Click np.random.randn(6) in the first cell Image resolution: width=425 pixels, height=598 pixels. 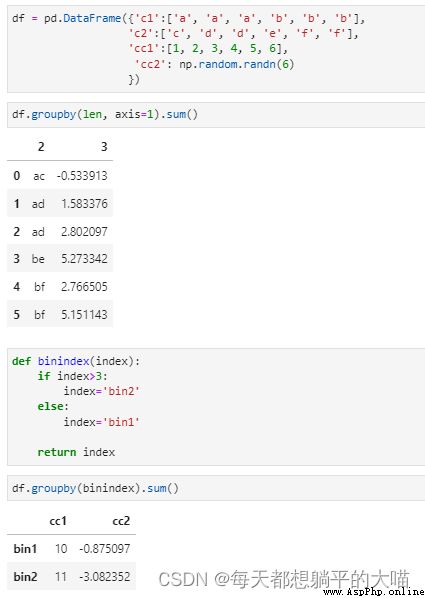(x=237, y=64)
